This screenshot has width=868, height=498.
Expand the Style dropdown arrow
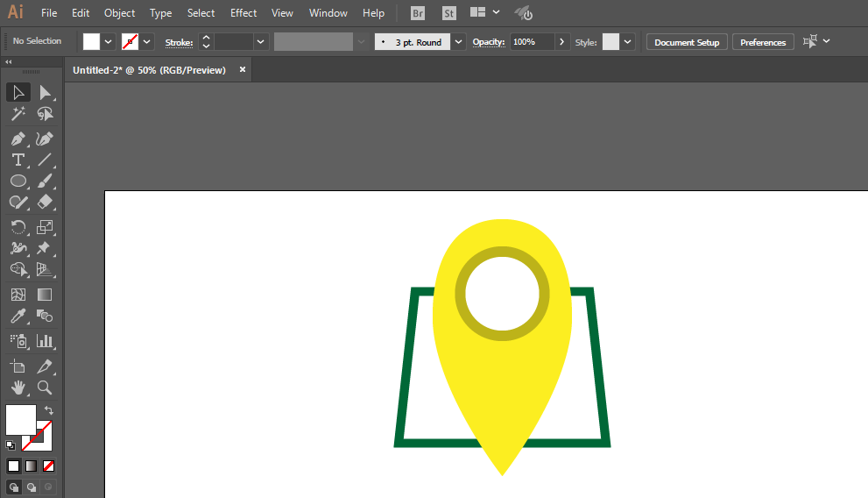pos(627,42)
